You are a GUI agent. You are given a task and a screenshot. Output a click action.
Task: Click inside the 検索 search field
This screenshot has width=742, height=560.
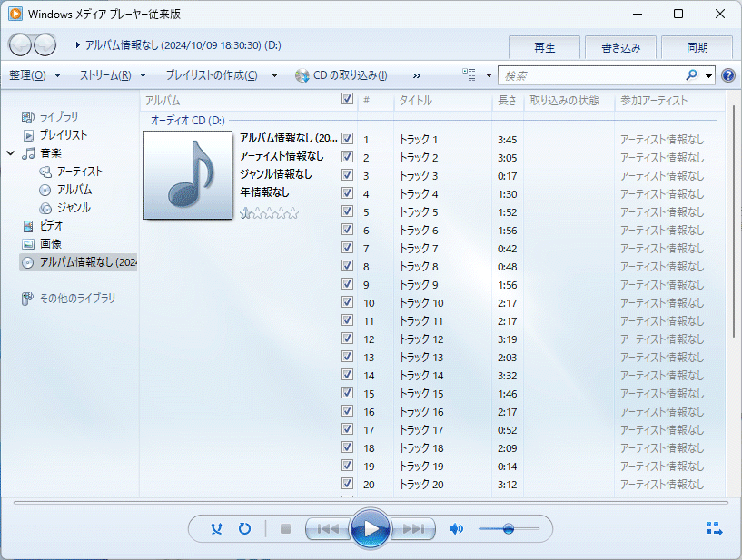(x=591, y=75)
